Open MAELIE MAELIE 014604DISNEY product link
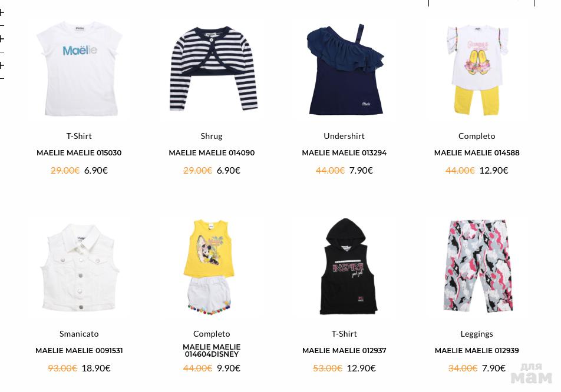 (212, 351)
